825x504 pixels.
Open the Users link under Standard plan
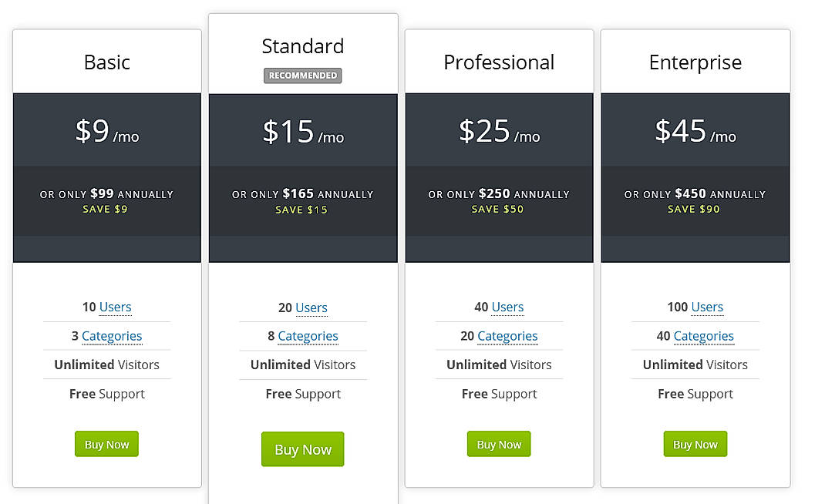pyautogui.click(x=311, y=307)
